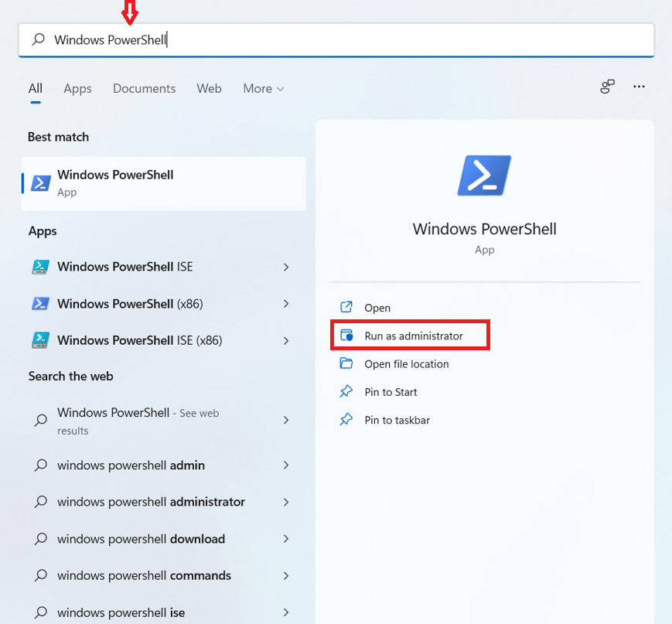Viewport: 672px width, 624px height.
Task: Expand the Windows PowerShell (x86) result arrow
Action: coord(286,303)
